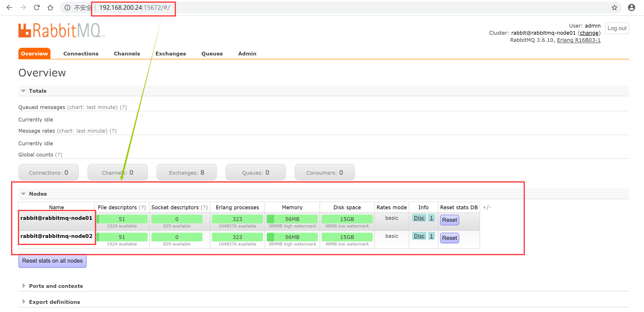644x312 pixels.
Task: Click Reset for rabbitmq-node01
Action: (x=449, y=220)
